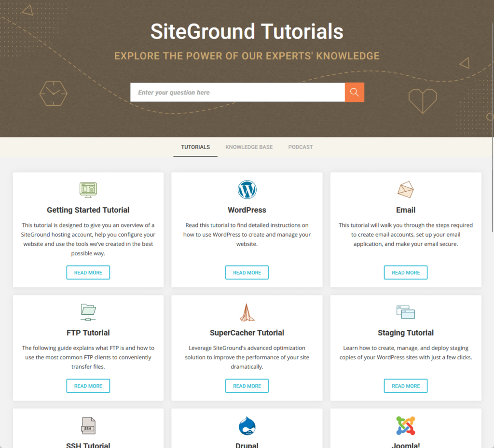Open the Getting Started Tutorial heading
Screen dimensions: 494x448
(x=88, y=210)
